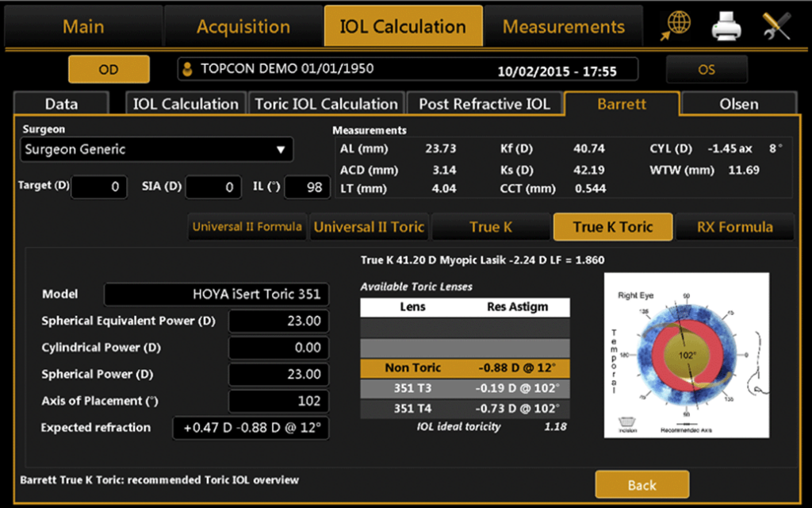Select the RX Formula button
The height and width of the screenshot is (508, 812).
pos(734,227)
